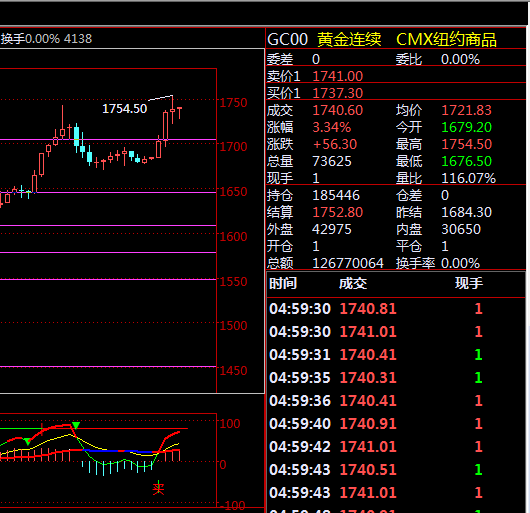The height and width of the screenshot is (513, 530).
Task: Select the 时间 column header
Action: click(283, 283)
